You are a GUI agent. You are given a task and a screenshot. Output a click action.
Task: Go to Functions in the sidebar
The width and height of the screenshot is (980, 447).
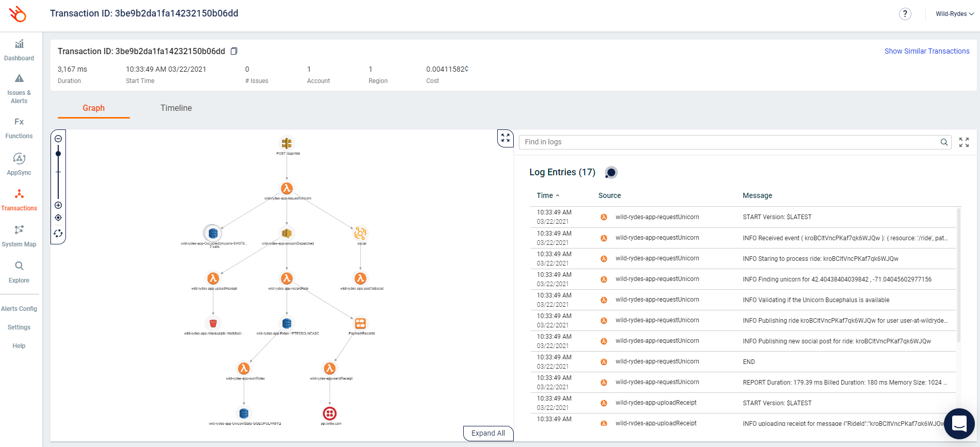19,128
